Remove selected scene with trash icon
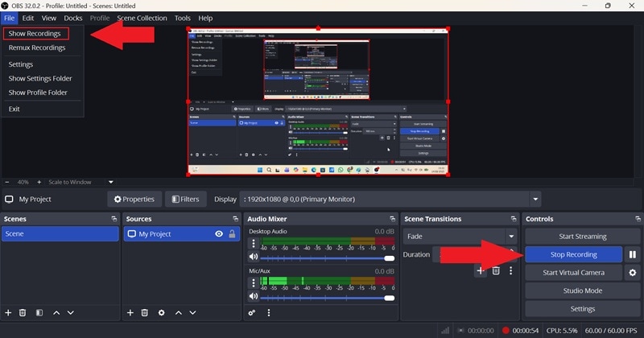This screenshot has width=644, height=338. [23, 312]
